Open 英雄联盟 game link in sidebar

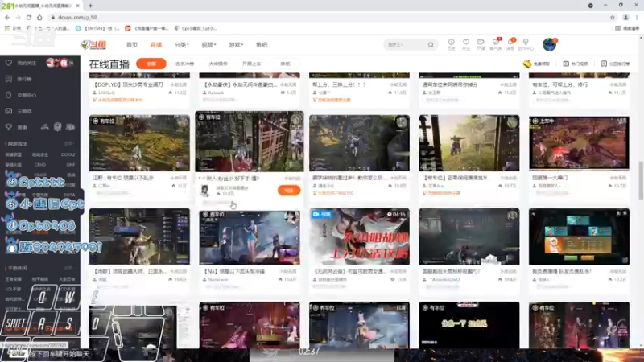pyautogui.click(x=13, y=154)
